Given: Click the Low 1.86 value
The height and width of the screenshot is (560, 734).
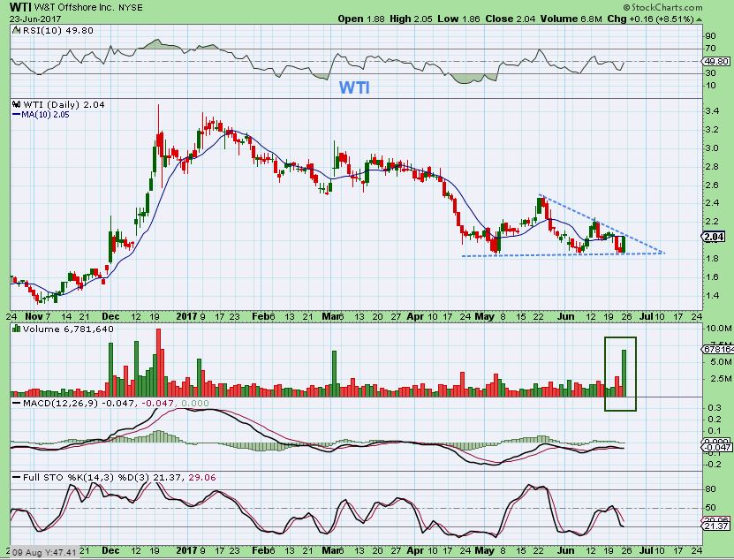Looking at the screenshot, I should click(x=459, y=19).
